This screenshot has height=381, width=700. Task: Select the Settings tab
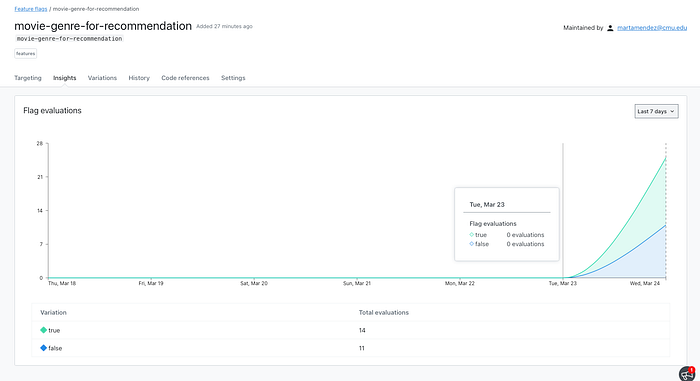coord(233,78)
